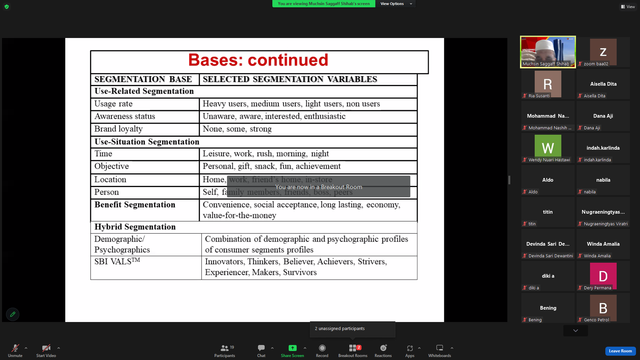Select zoom baa02 participant tile
The width and height of the screenshot is (640, 360).
coord(603,52)
